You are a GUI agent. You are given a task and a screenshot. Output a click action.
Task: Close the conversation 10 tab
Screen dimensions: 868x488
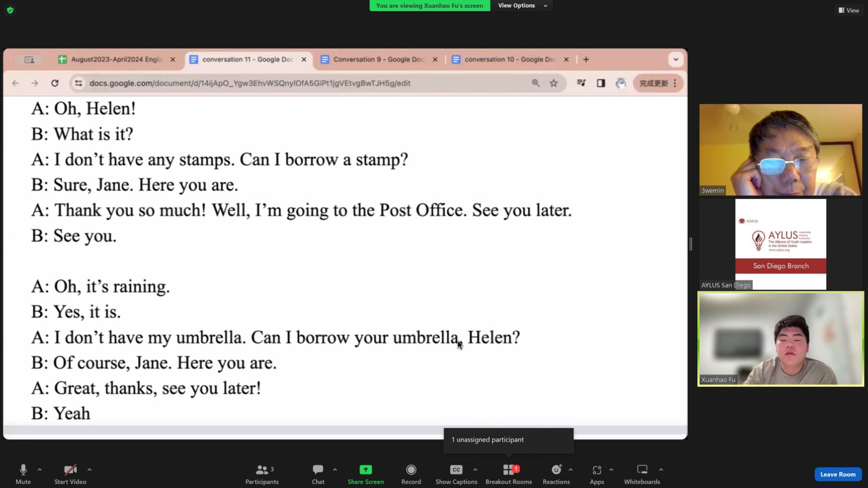click(x=566, y=59)
